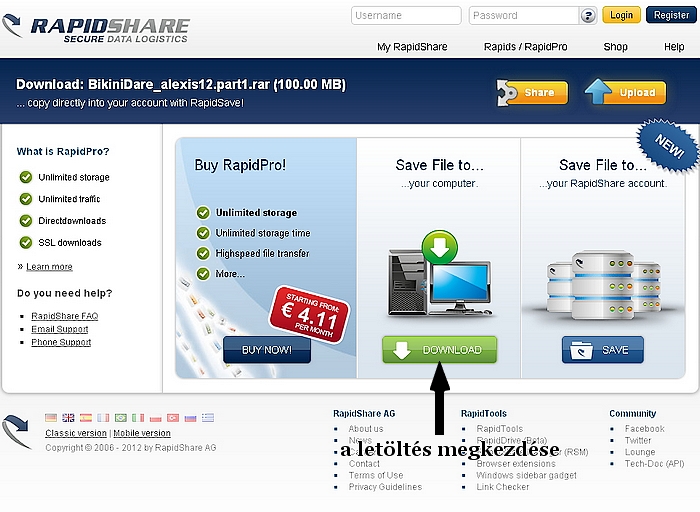This screenshot has height=512, width=700.
Task: Open the About us footer link
Action: pos(366,429)
